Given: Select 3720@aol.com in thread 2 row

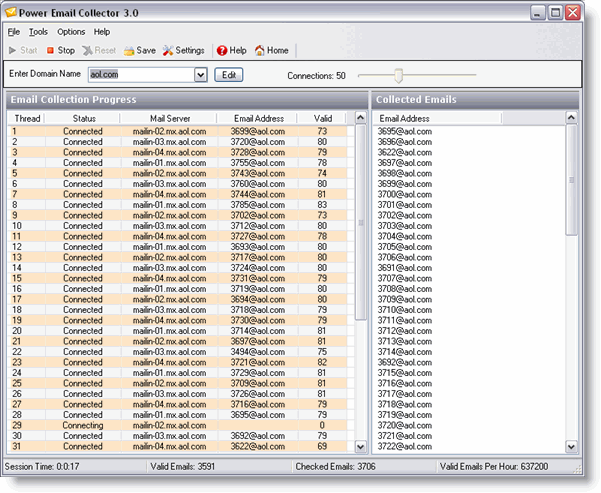Looking at the screenshot, I should pos(258,142).
